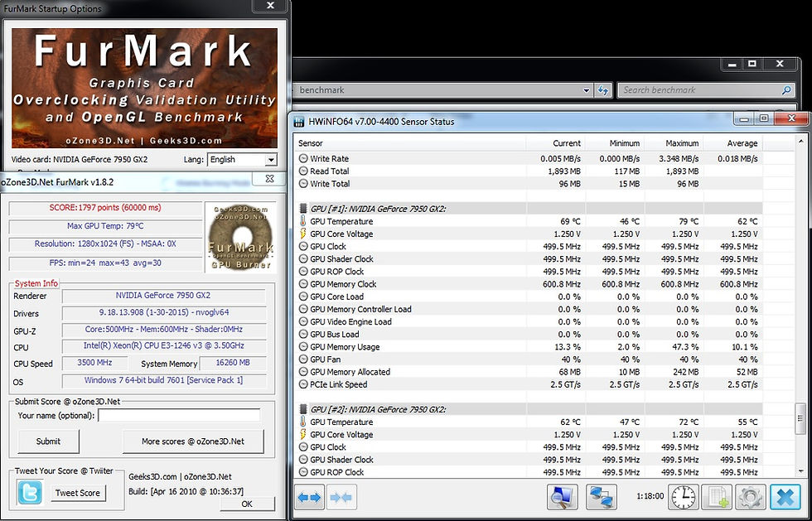Click the refresh icon beside the benchmark address bar
Viewport: 812px width, 521px height.
tap(603, 90)
